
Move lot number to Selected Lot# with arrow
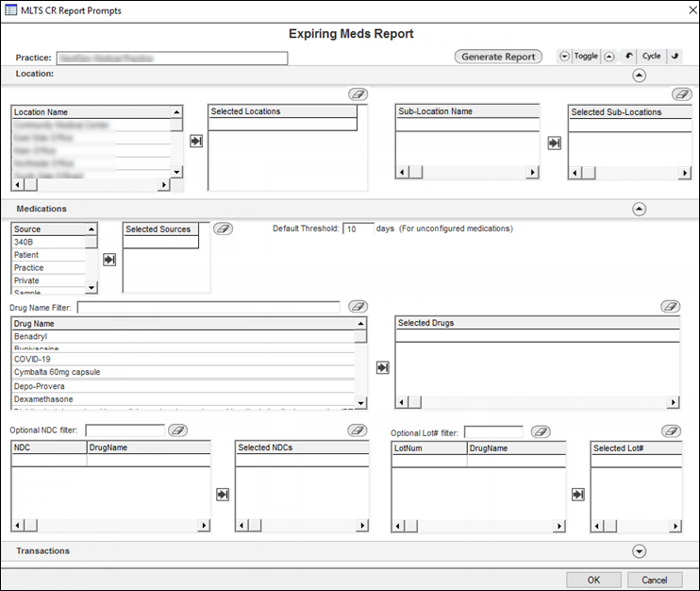578,495
